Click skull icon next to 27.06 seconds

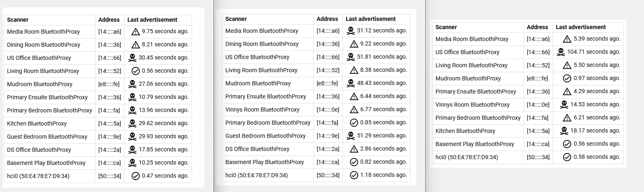pyautogui.click(x=132, y=84)
